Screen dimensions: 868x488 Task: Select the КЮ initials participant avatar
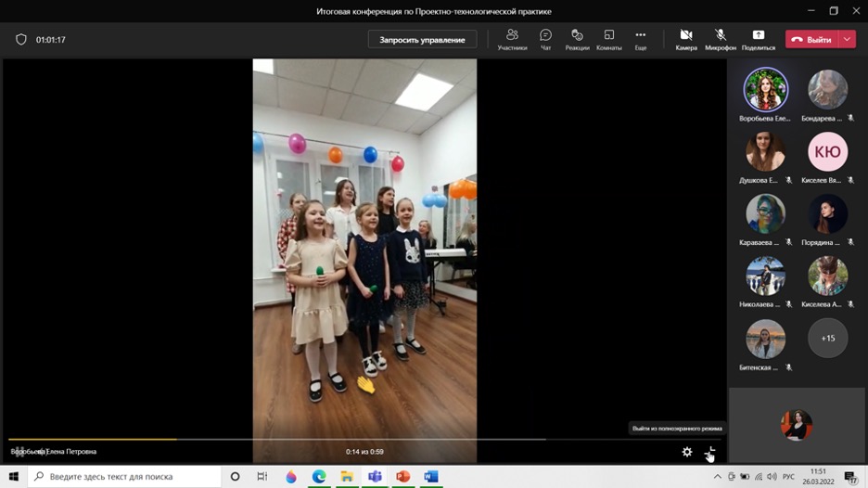(827, 152)
